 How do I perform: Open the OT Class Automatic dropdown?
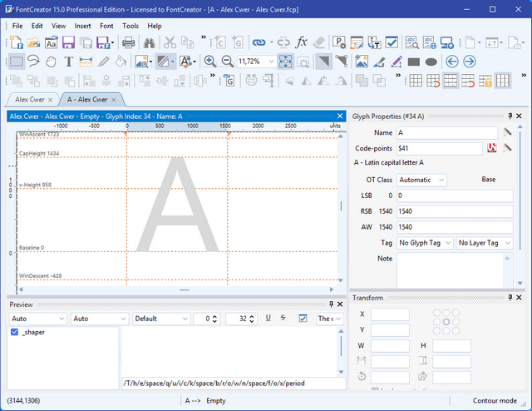(421, 179)
